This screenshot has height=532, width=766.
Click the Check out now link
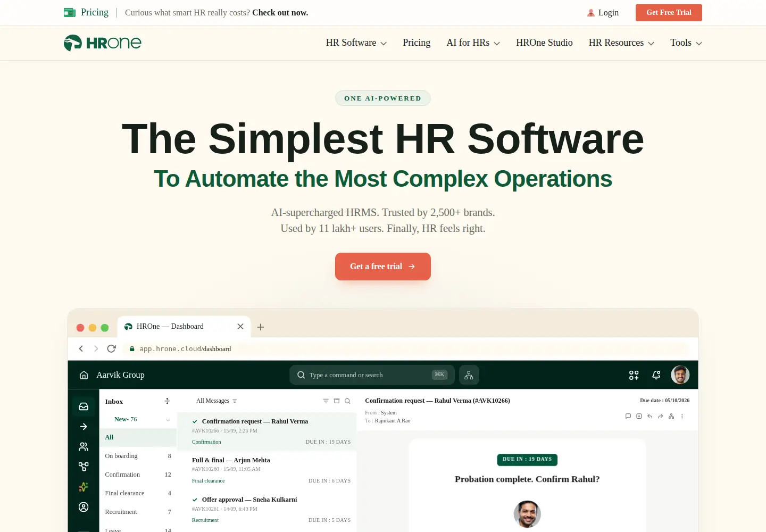pos(280,13)
